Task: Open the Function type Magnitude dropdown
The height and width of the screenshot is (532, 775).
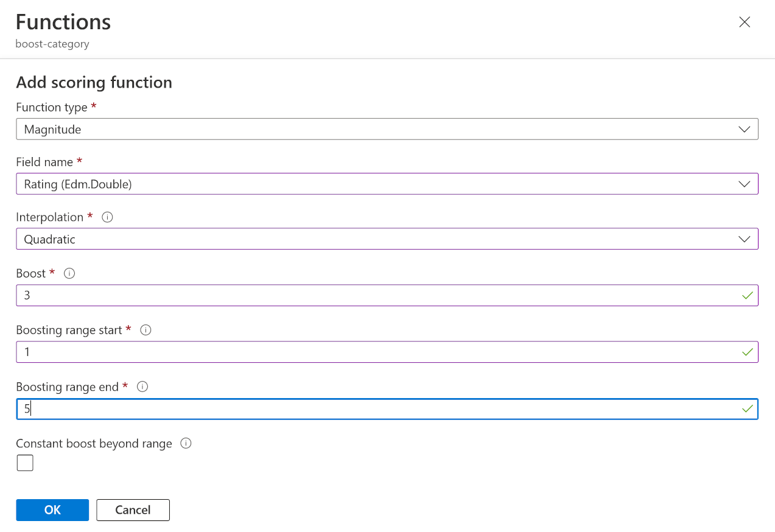Action: pos(387,129)
